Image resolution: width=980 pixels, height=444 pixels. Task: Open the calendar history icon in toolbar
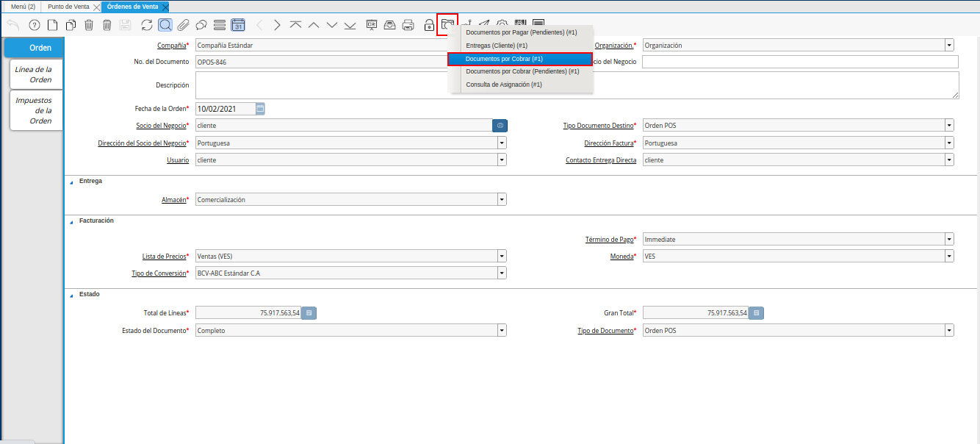(x=238, y=25)
